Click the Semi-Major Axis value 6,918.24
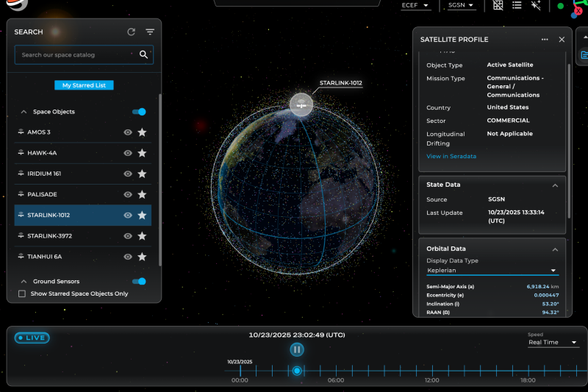Viewport: 588px width, 392px height. coord(538,287)
